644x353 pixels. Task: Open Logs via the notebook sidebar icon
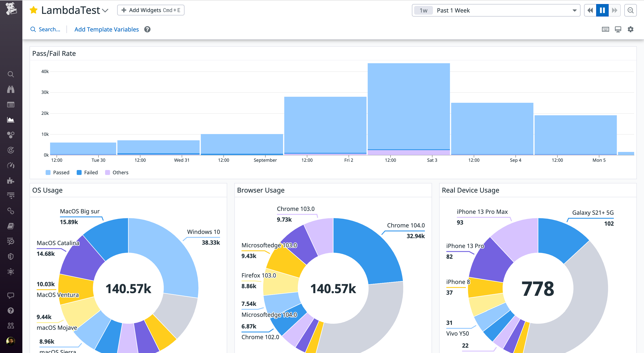point(11,226)
